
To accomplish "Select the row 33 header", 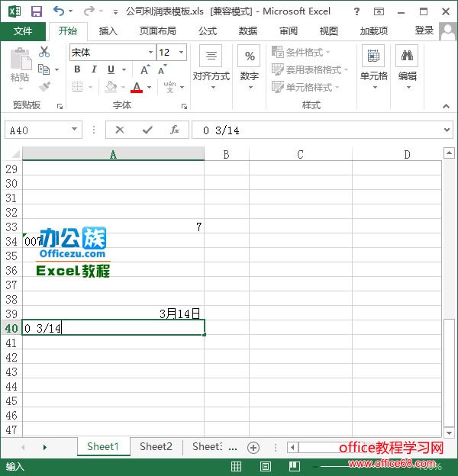I will click(x=11, y=227).
